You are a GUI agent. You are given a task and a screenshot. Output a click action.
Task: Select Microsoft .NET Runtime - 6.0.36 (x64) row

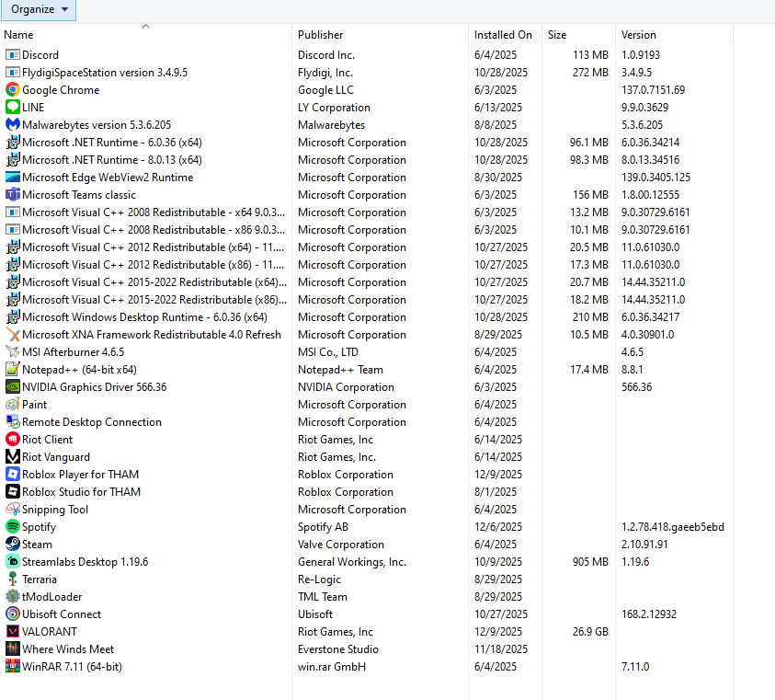[369, 143]
